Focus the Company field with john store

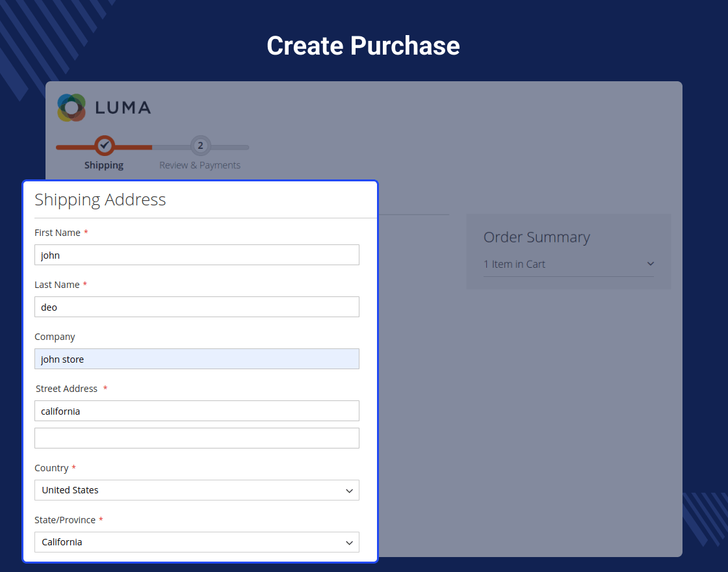point(197,359)
